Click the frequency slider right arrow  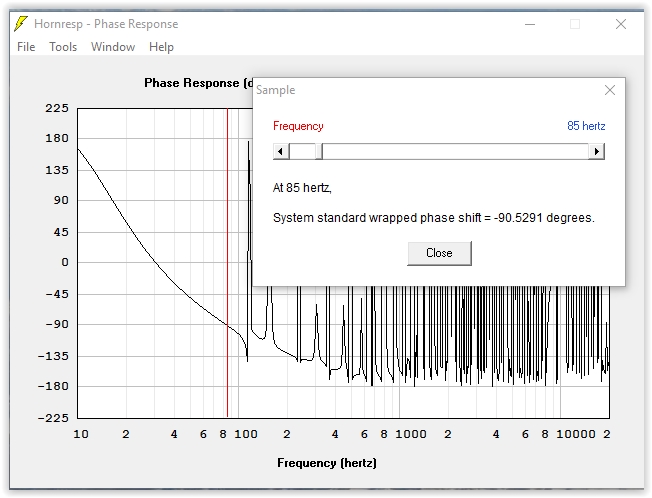click(596, 151)
